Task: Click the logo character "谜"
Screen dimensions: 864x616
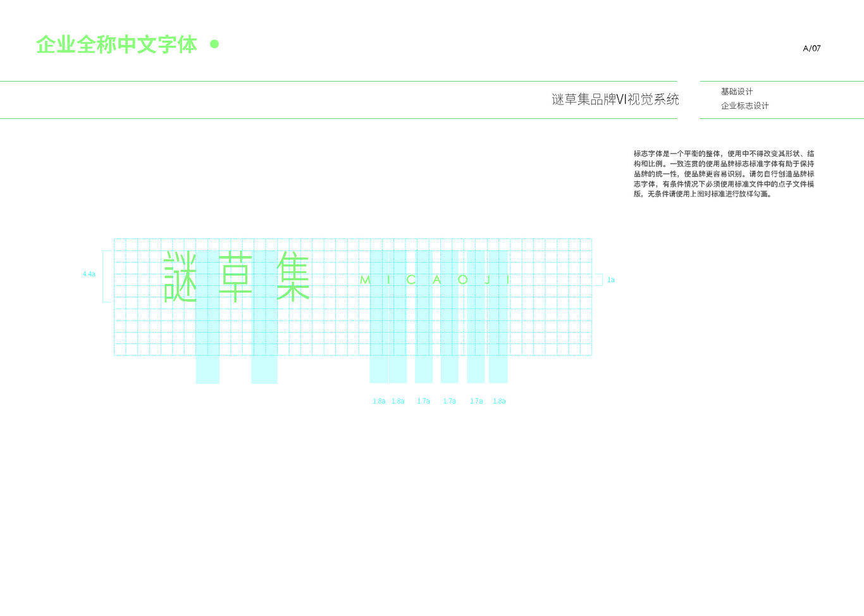Action: coord(180,276)
